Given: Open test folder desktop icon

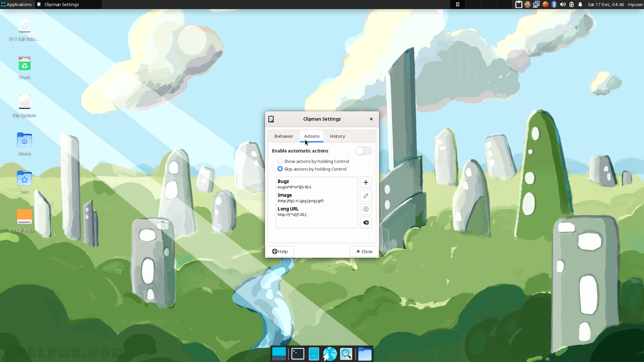Looking at the screenshot, I should tap(24, 182).
